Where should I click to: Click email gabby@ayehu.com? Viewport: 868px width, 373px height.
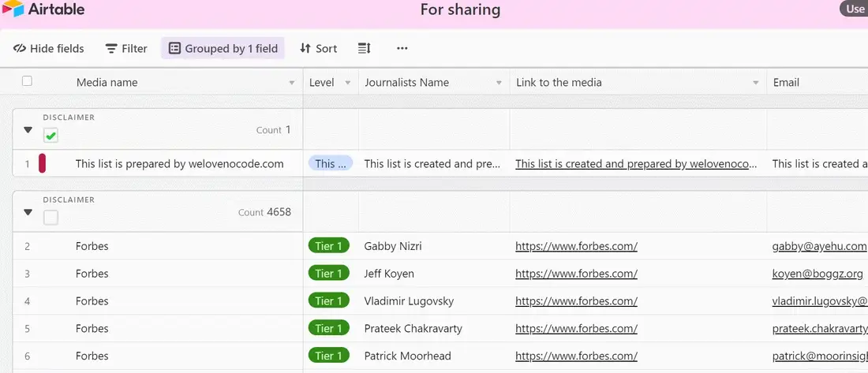click(x=819, y=246)
